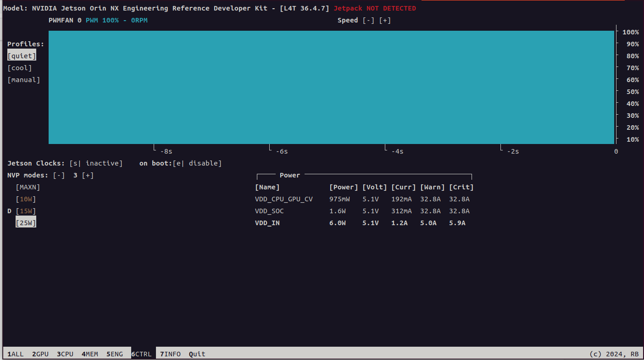The width and height of the screenshot is (644, 360).
Task: Select the 15W power mode
Action: pyautogui.click(x=26, y=211)
